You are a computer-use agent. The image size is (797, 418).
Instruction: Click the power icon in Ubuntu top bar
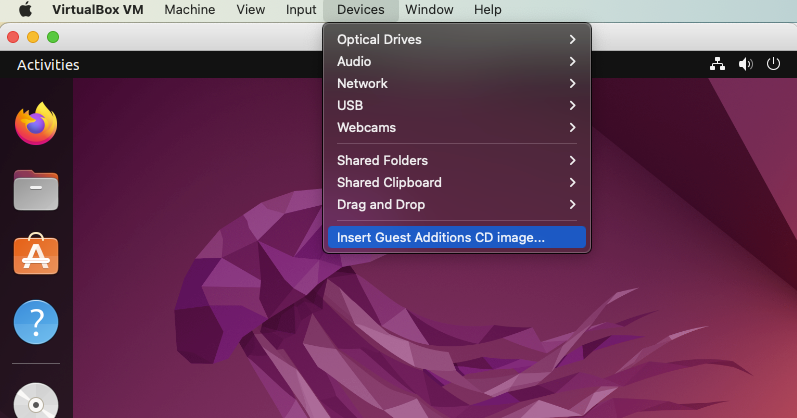773,65
